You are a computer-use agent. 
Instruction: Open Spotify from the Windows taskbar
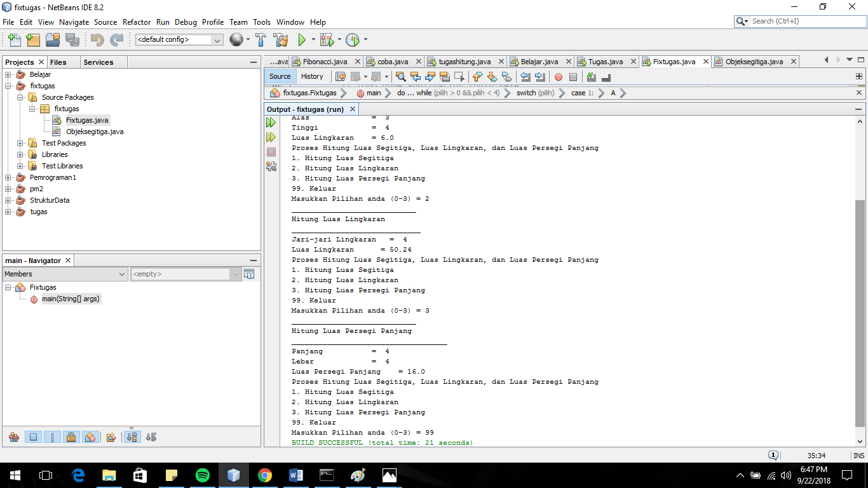pyautogui.click(x=202, y=475)
